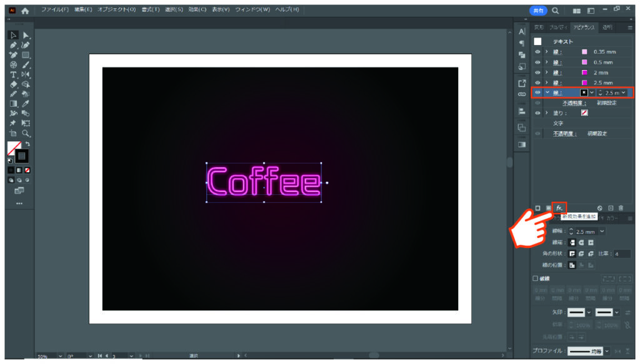
Task: Click bottom 不透明度 opacity link
Action: point(565,134)
